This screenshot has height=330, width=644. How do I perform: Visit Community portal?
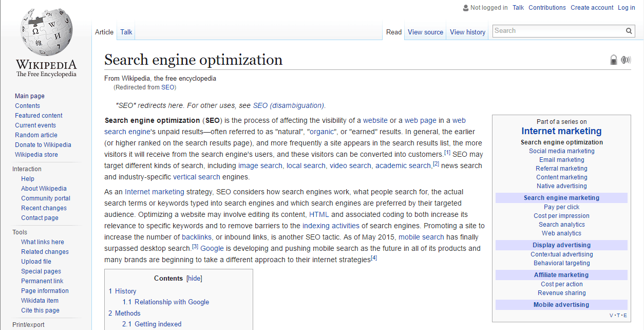pyautogui.click(x=46, y=198)
